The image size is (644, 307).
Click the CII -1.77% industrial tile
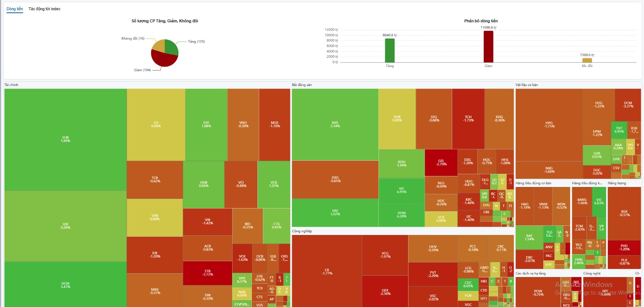[x=327, y=271]
